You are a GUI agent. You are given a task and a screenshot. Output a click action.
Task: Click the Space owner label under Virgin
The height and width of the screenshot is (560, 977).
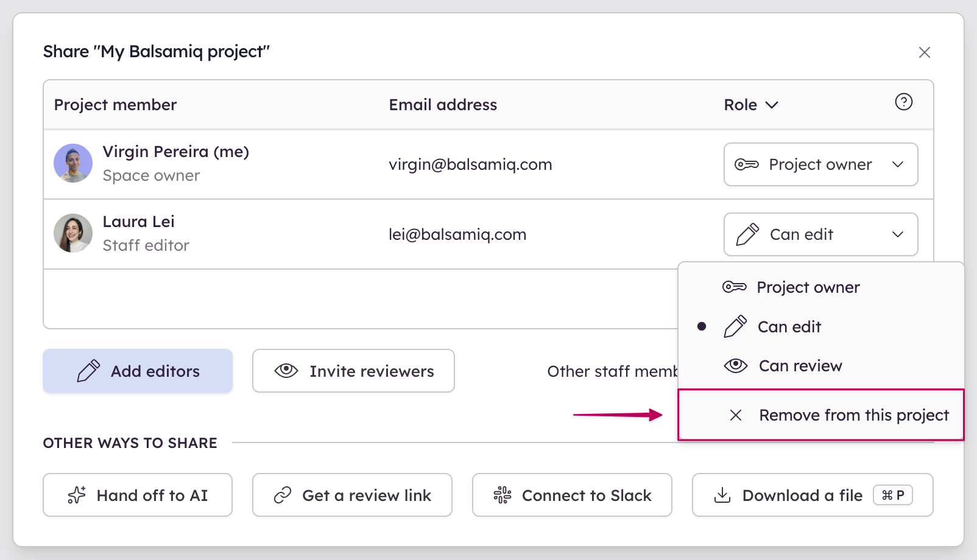point(151,175)
